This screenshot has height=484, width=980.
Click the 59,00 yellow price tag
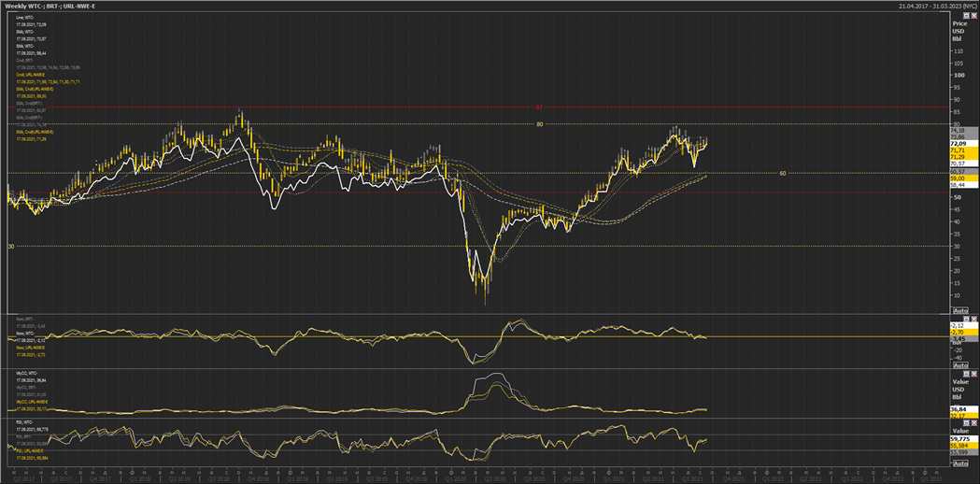coord(964,178)
